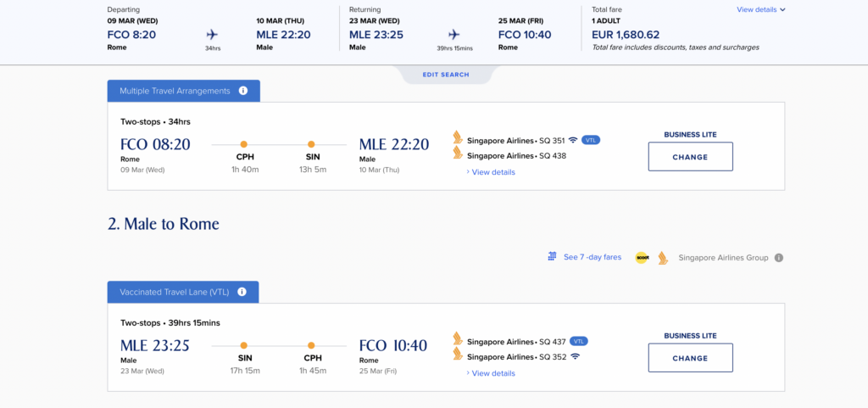Expand View details in the total fare header

(761, 10)
